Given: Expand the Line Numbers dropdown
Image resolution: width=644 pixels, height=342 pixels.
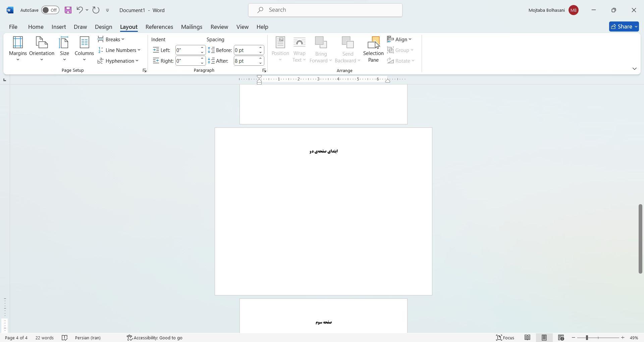Looking at the screenshot, I should pyautogui.click(x=119, y=50).
